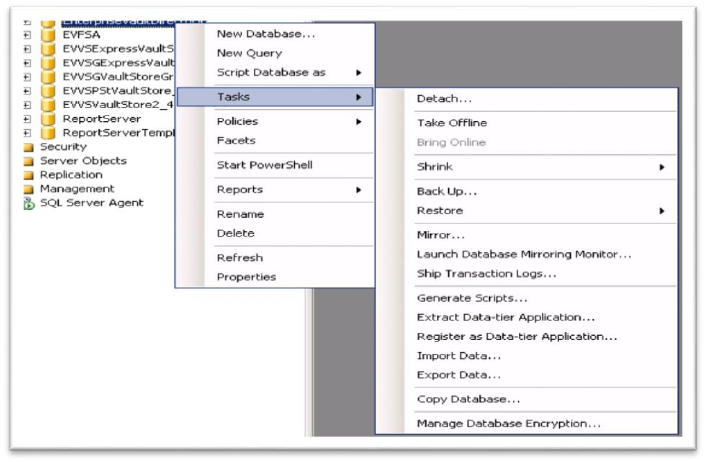Select the Management tree label
705x462 pixels.
(77, 189)
